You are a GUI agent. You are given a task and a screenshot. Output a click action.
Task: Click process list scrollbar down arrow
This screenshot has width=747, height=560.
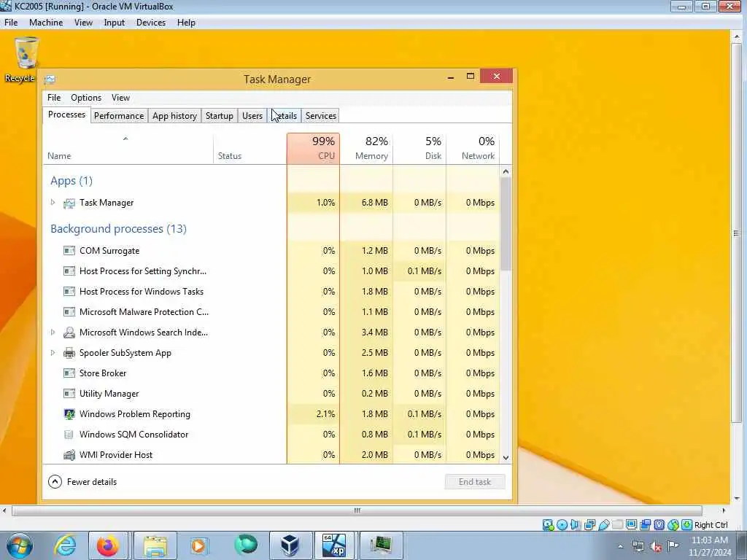click(506, 458)
